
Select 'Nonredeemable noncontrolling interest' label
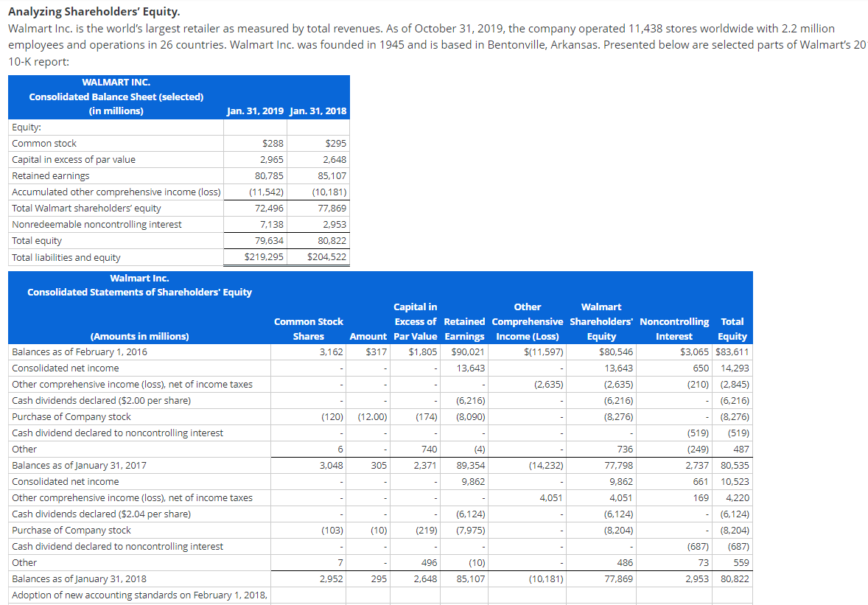tap(97, 224)
